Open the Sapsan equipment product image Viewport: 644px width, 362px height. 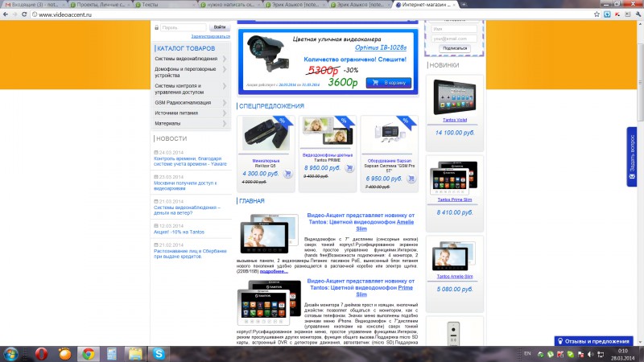coord(389,134)
